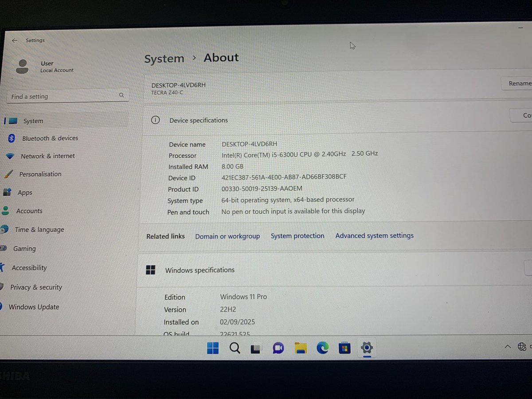Click the user avatar icon
Viewport: 532px width, 399px height.
[x=22, y=66]
